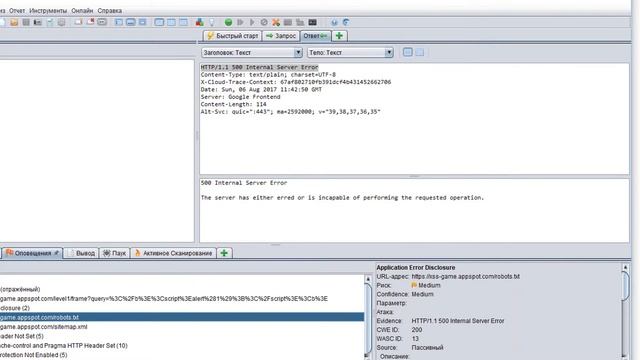Select request shown above response layout
The image size is (640, 360).
(x=171, y=22)
